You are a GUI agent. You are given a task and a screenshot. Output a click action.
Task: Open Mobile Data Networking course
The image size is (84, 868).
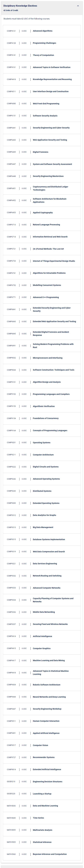coord(42,612)
